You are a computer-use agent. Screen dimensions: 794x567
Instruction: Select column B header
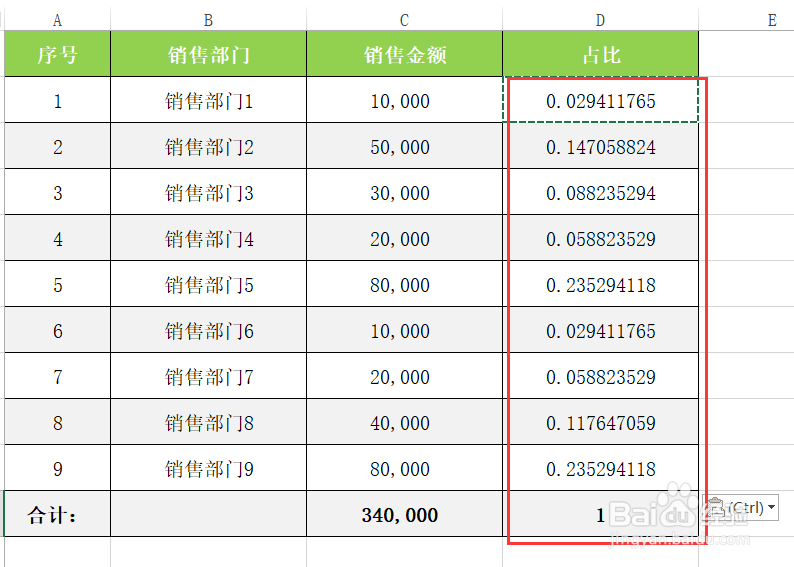tap(208, 20)
